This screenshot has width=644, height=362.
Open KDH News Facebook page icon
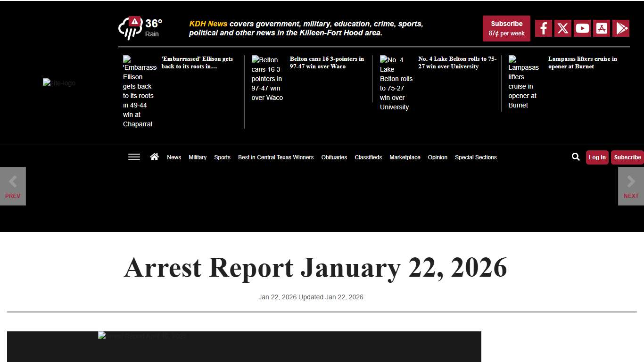[x=543, y=28]
